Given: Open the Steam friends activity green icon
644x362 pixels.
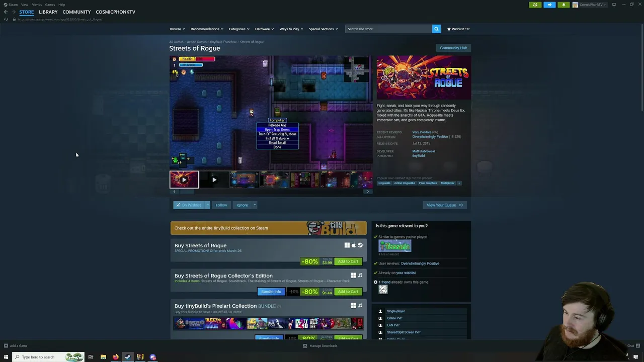Looking at the screenshot, I should click(535, 5).
